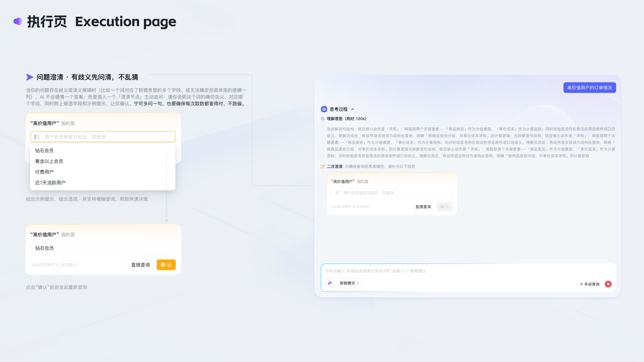Click the orange 确认 button
The width and height of the screenshot is (644, 362).
tap(166, 265)
